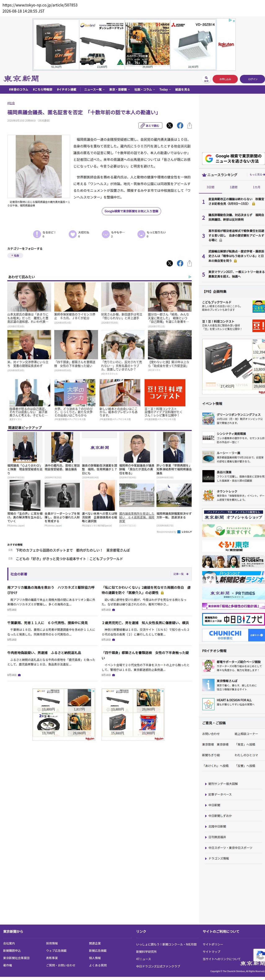Open the ぐるり東京 banner
Image resolution: width=265 pixels, height=980 pixels.
[x=233, y=546]
